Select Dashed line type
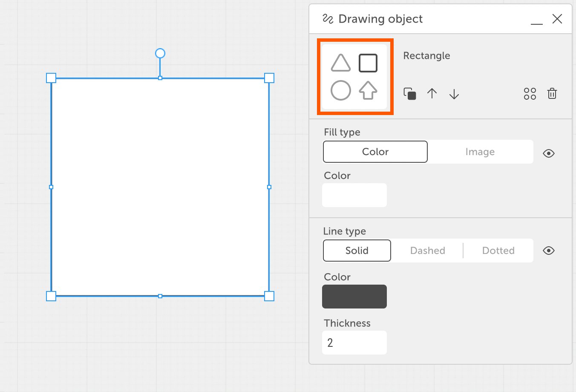 pos(427,251)
